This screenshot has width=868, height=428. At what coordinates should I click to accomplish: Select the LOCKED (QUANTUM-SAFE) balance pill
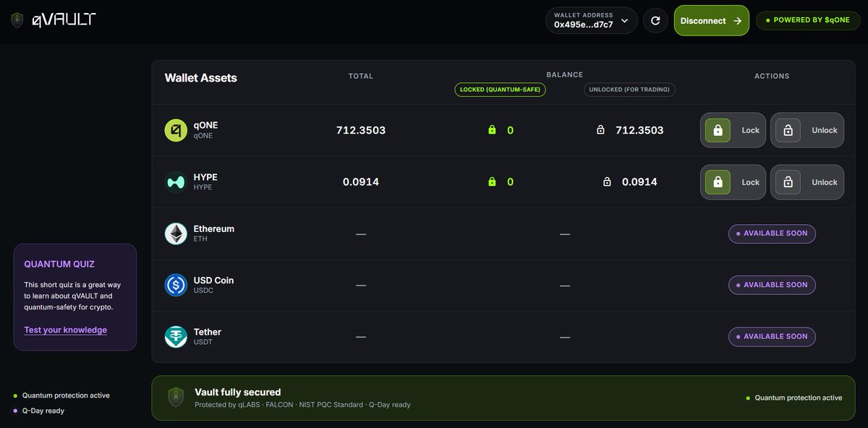(500, 90)
